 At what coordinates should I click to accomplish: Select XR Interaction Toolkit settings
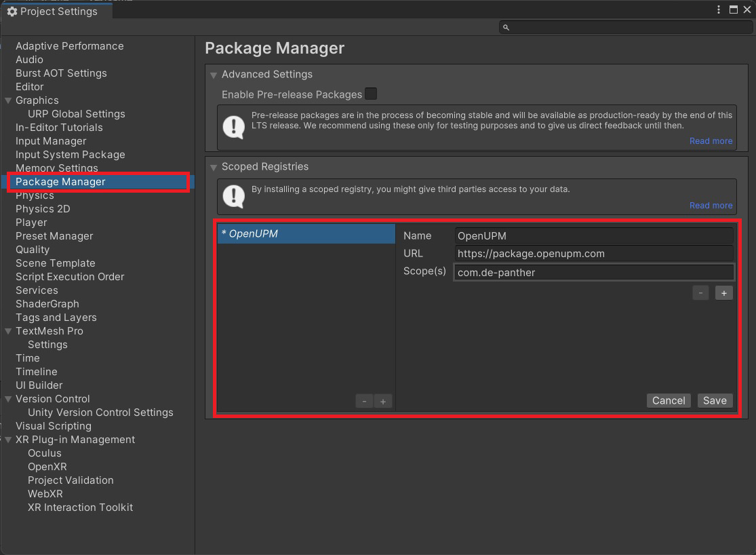click(x=80, y=508)
